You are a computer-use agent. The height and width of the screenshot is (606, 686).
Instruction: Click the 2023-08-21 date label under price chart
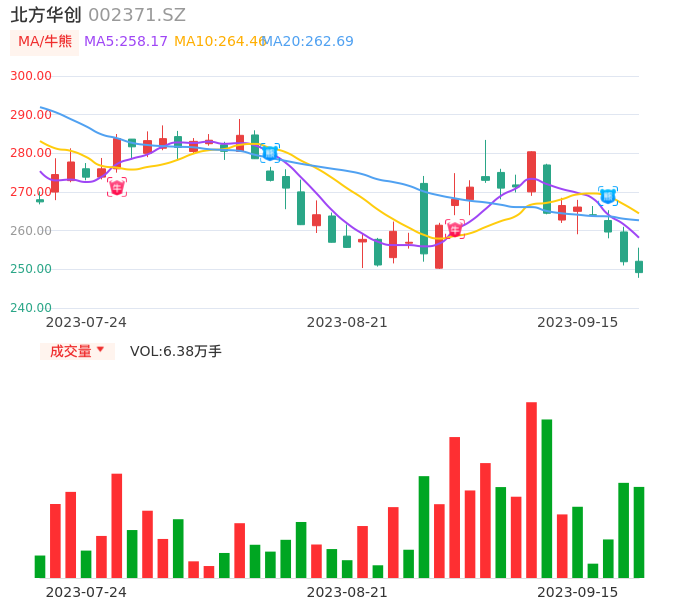coord(347,322)
